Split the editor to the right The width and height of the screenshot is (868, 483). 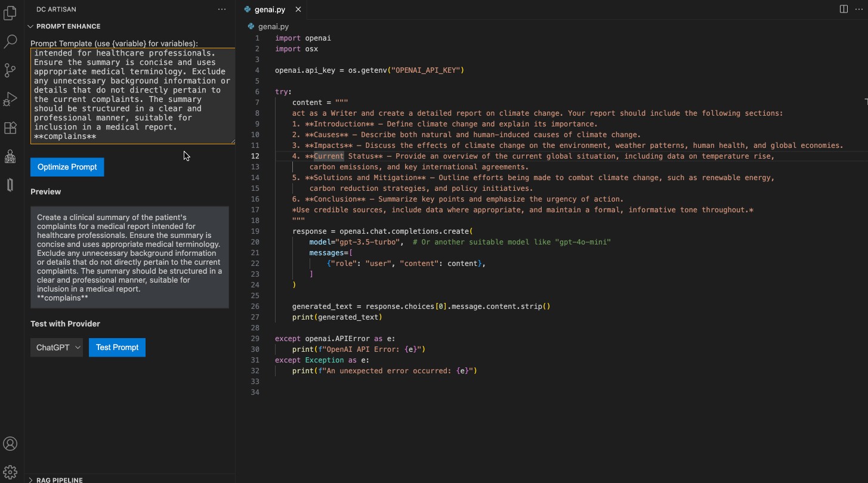(x=844, y=9)
